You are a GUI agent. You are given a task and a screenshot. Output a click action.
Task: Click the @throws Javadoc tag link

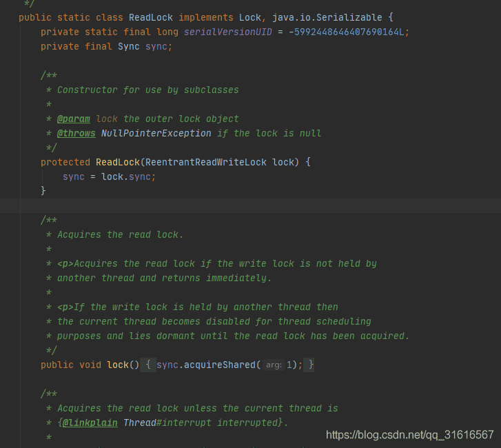coord(76,133)
